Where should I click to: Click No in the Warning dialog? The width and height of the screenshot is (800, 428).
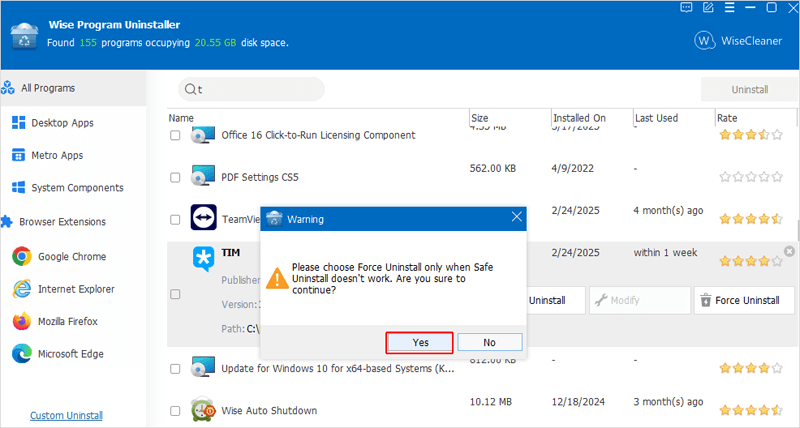point(489,342)
